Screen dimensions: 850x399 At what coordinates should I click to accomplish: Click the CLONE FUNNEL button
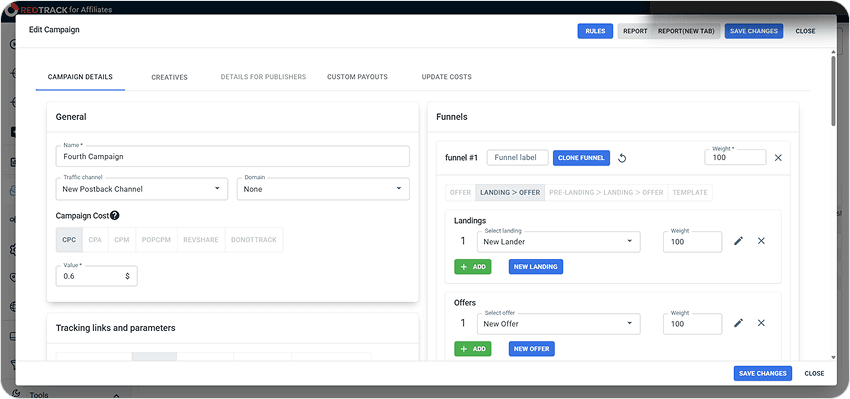pyautogui.click(x=582, y=158)
